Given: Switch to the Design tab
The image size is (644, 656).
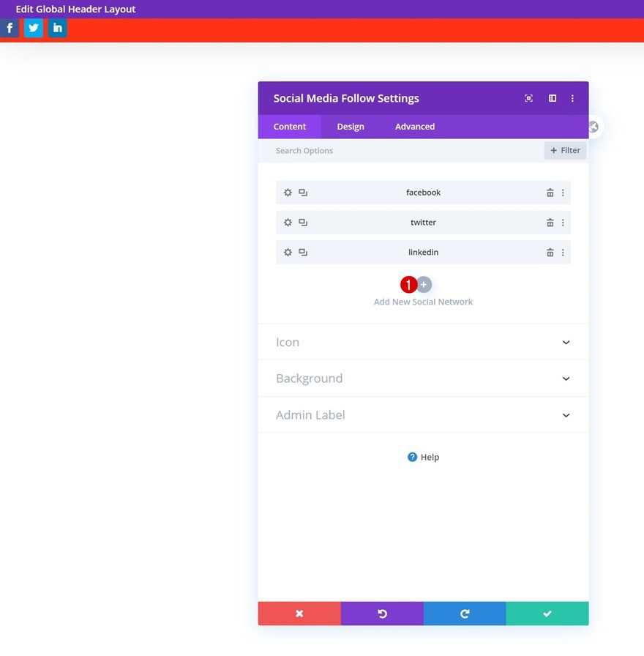Looking at the screenshot, I should point(350,126).
